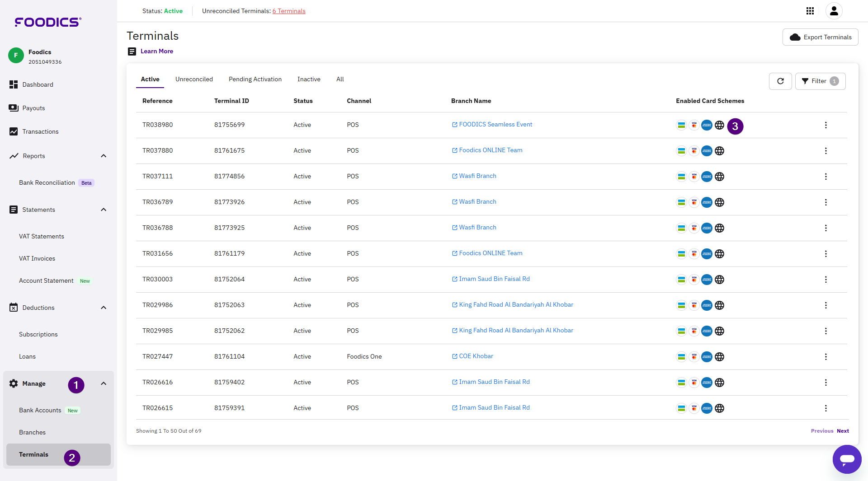Open kebab menu for TR026615

coord(826,408)
